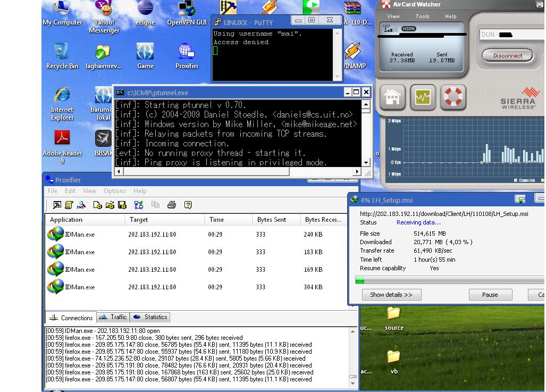Pause the LH_Setup.msi download
Viewport: 546px width, 392px height.
click(x=490, y=295)
